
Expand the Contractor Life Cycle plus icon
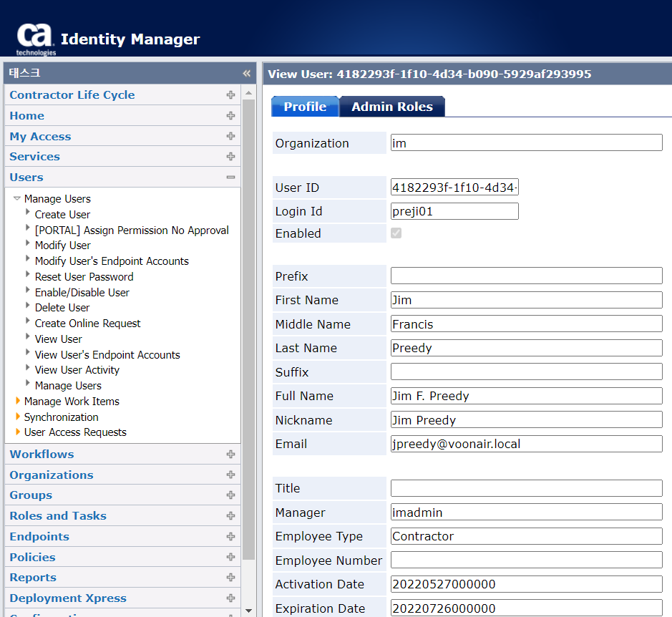tap(230, 94)
